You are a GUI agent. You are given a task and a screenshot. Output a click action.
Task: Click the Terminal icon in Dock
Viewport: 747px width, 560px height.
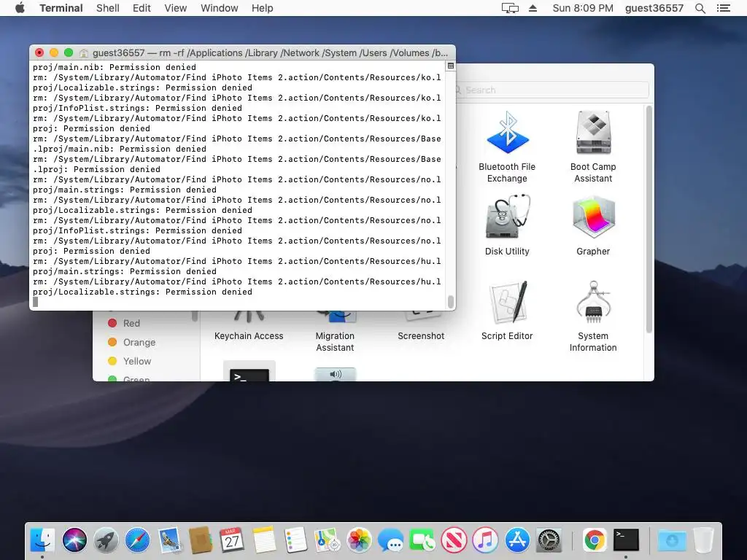point(626,540)
